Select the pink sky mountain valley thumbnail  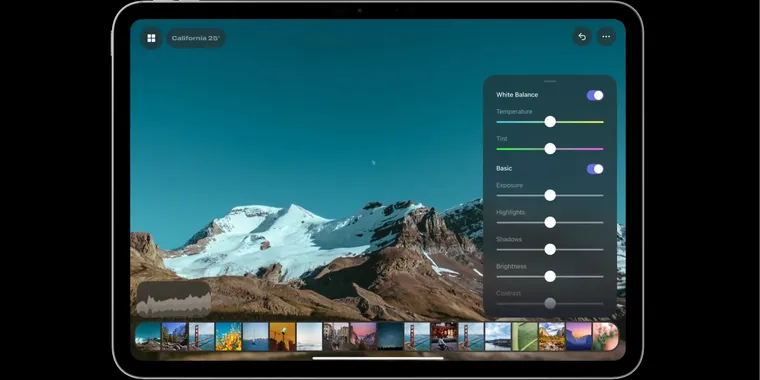(x=364, y=336)
